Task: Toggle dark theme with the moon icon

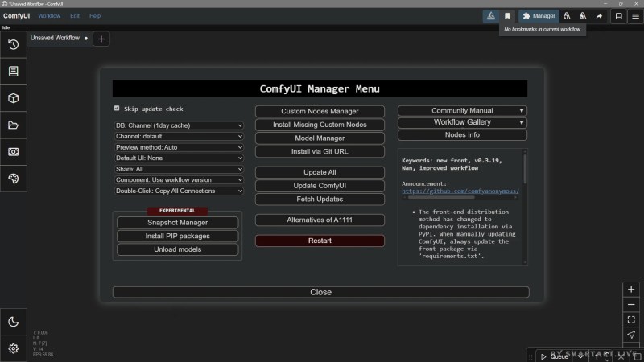Action: 13,322
